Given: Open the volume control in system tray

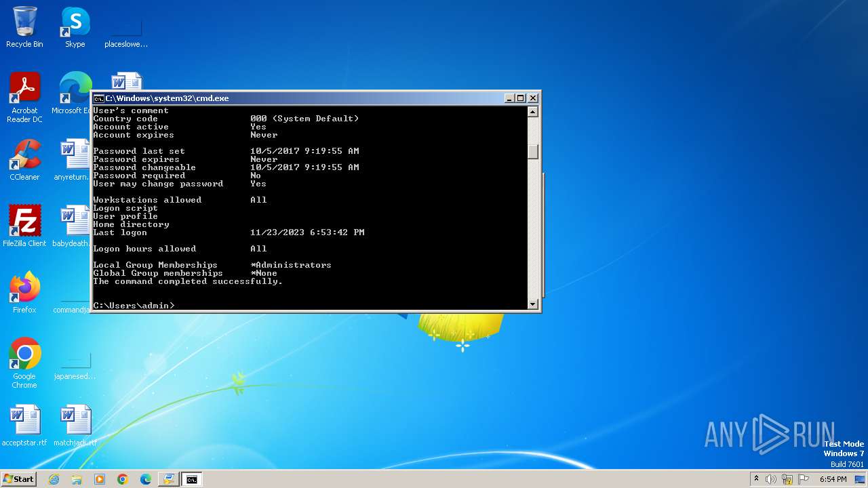Looking at the screenshot, I should [771, 479].
